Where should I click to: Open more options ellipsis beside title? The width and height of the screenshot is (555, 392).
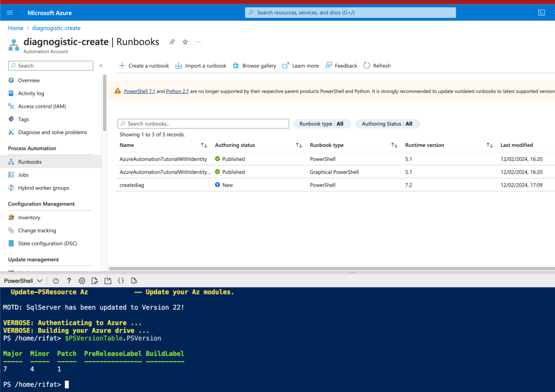coord(198,42)
